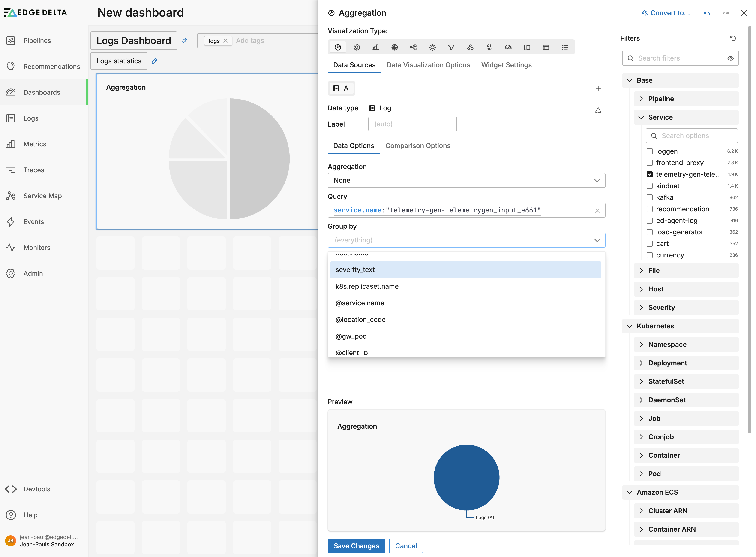Click the undo arrow in the Aggregation header
This screenshot has width=756, height=557.
pos(707,13)
